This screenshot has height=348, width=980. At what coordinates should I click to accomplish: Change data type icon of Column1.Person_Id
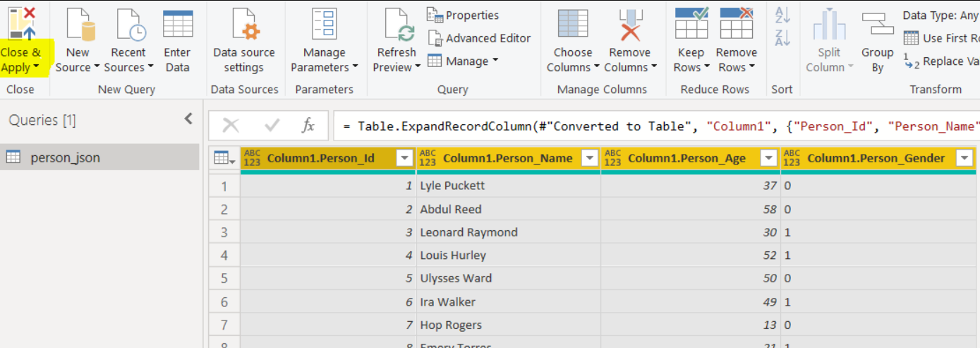point(252,158)
